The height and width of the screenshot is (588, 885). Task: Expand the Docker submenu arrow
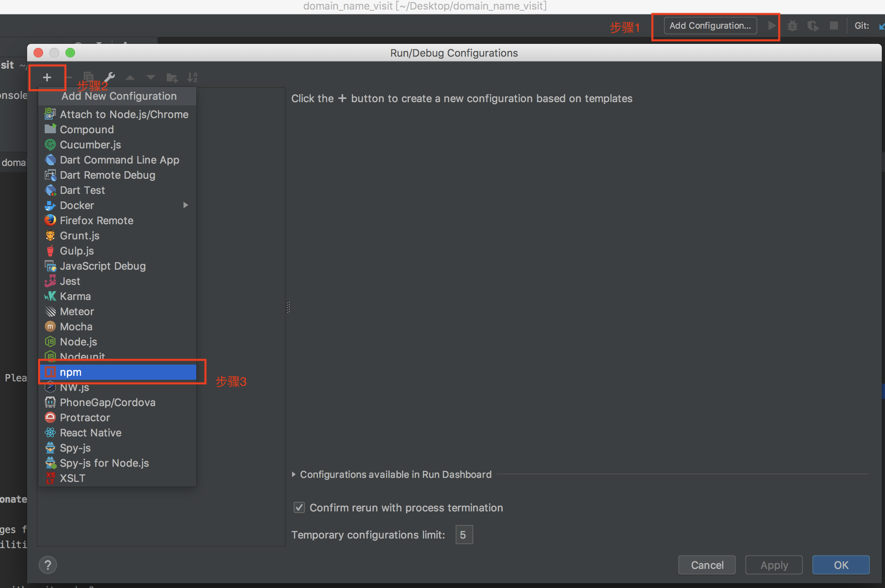click(186, 205)
